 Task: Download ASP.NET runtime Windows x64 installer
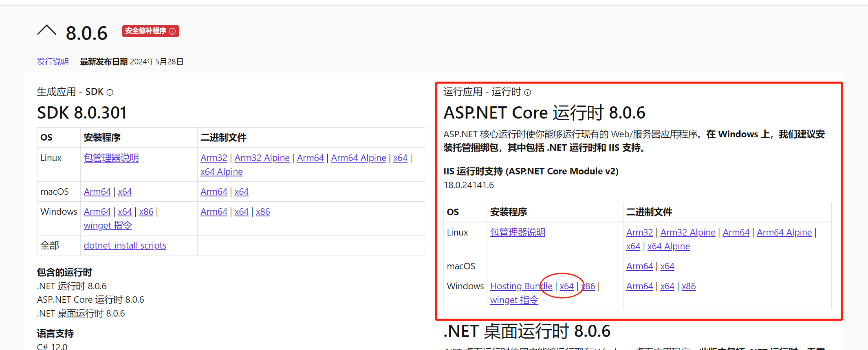pyautogui.click(x=567, y=286)
